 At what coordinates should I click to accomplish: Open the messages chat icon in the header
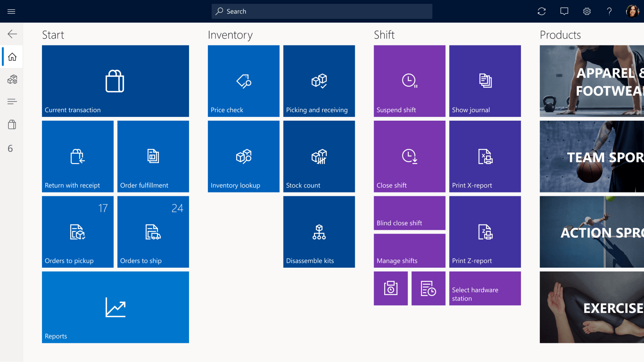564,11
